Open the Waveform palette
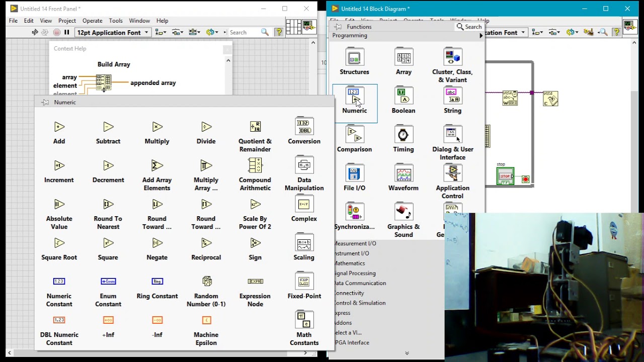 (x=404, y=173)
